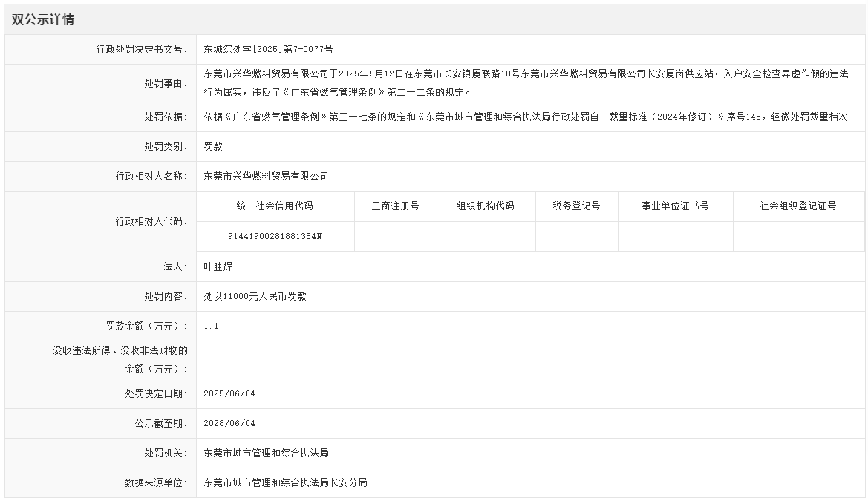
Task: Click the 罚款 category value
Action: [x=213, y=147]
